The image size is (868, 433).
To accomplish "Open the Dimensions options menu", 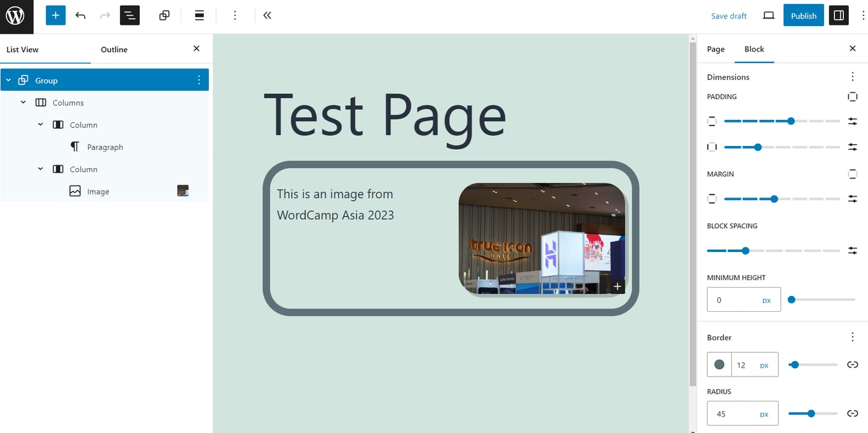I will [852, 76].
